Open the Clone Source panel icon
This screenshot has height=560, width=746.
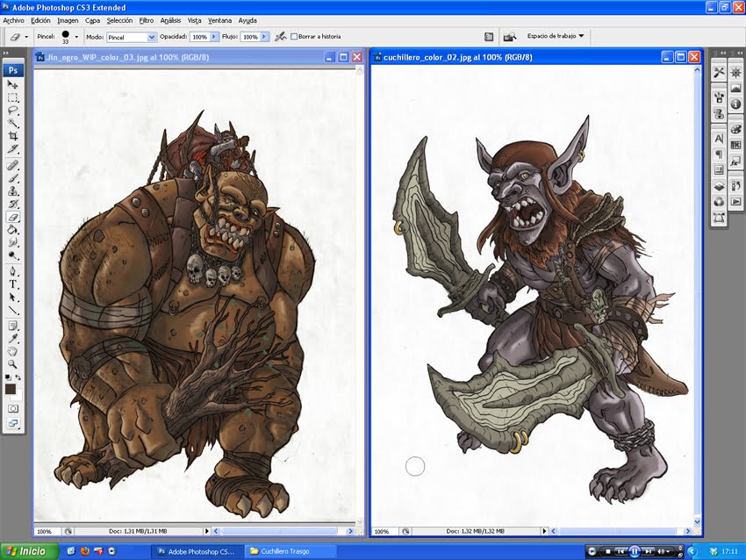(x=719, y=114)
